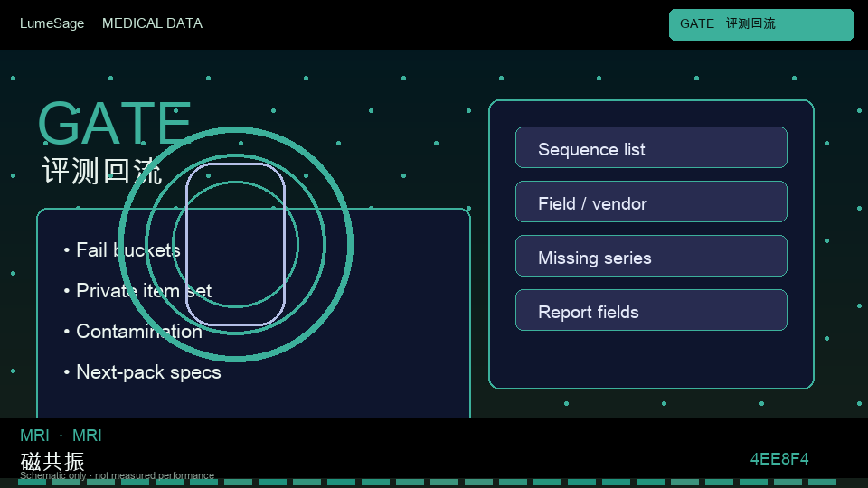Click the large GATE heading
868x488 pixels.
tap(115, 124)
